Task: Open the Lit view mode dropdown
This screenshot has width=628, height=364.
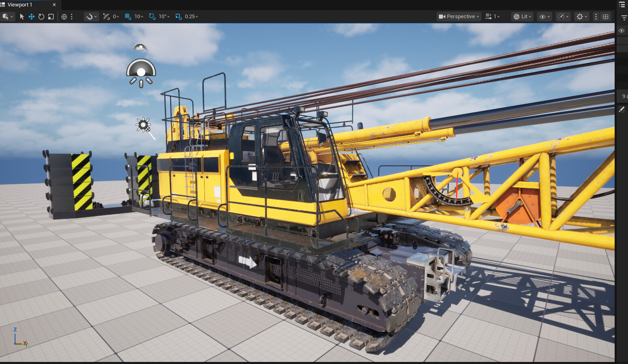Action: (522, 17)
